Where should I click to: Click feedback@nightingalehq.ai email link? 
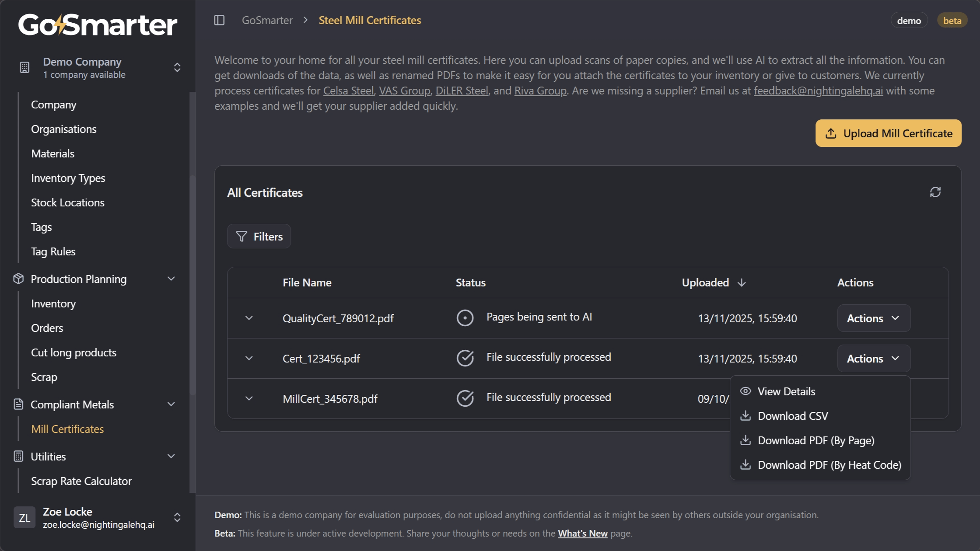[x=818, y=91]
